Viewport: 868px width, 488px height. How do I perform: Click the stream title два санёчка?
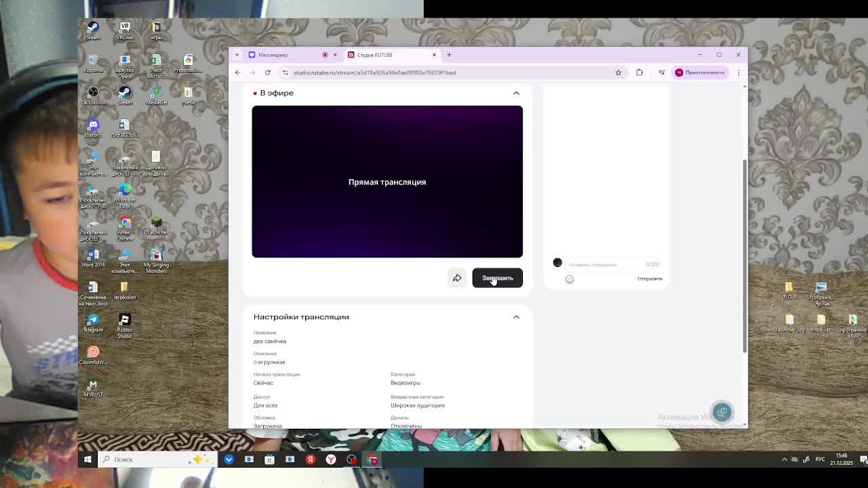(270, 342)
